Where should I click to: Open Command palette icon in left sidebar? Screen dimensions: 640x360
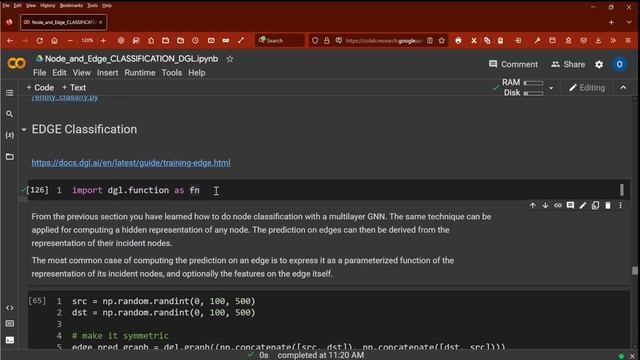point(10,324)
